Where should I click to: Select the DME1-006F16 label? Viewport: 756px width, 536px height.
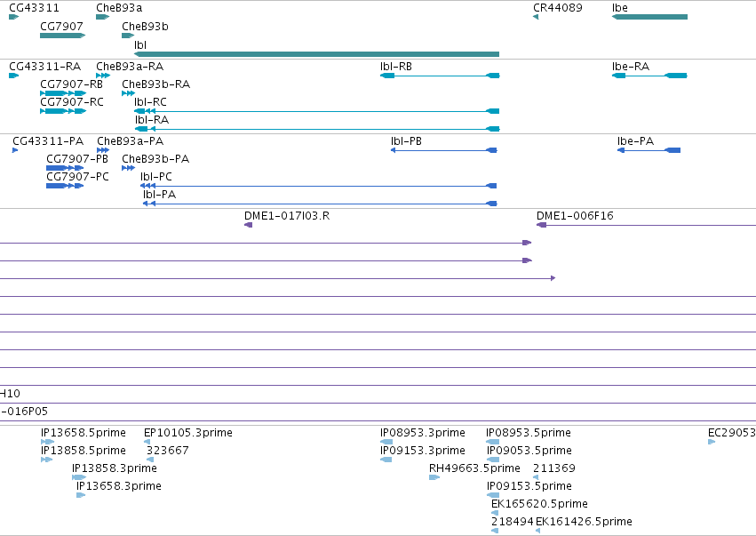[575, 216]
